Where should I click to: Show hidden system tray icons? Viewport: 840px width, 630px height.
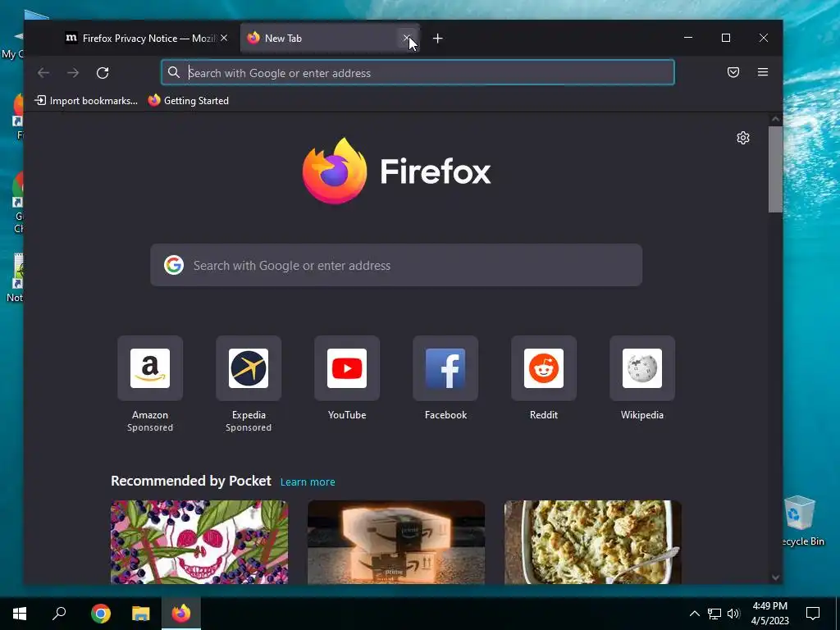point(694,614)
